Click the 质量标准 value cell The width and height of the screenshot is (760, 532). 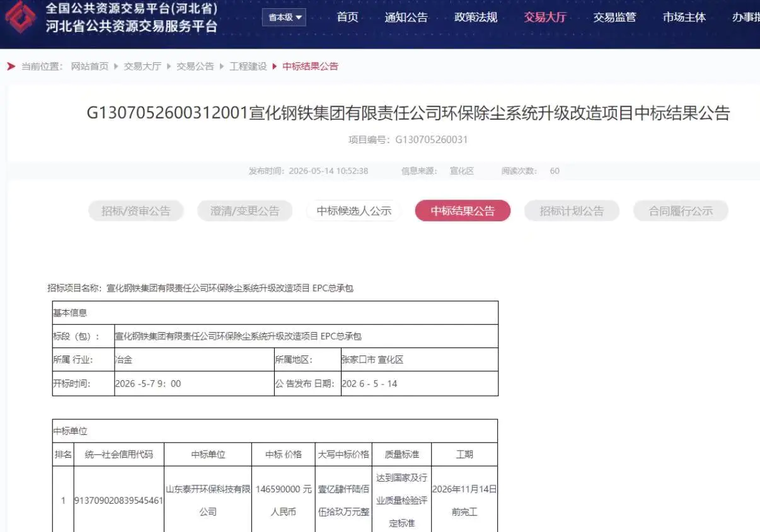pyautogui.click(x=401, y=500)
